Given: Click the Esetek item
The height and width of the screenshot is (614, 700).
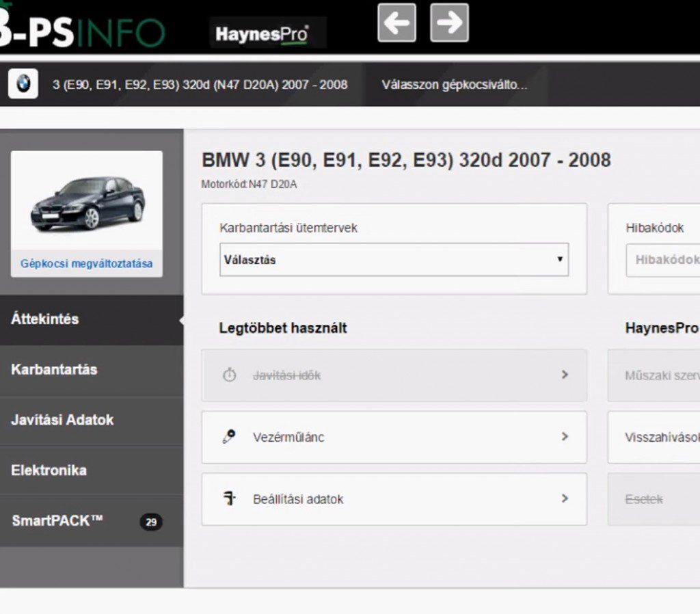Looking at the screenshot, I should pos(654,499).
